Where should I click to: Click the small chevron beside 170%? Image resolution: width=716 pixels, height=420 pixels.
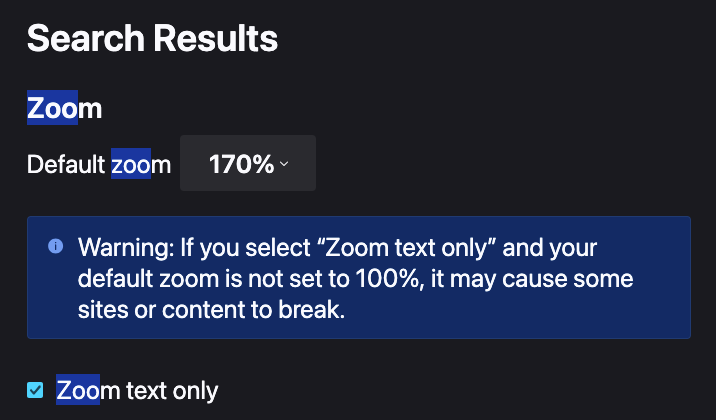click(284, 164)
